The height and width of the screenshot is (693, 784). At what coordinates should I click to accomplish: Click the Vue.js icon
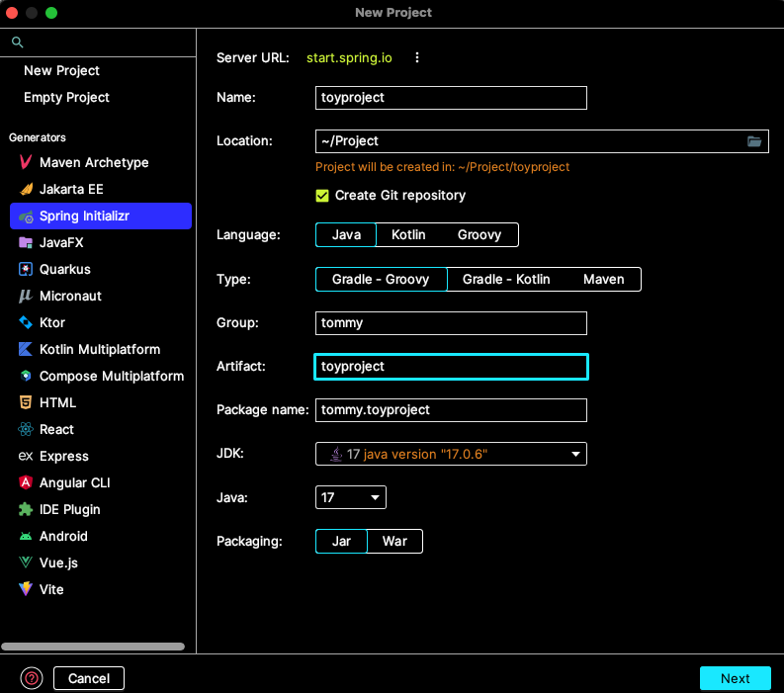26,563
